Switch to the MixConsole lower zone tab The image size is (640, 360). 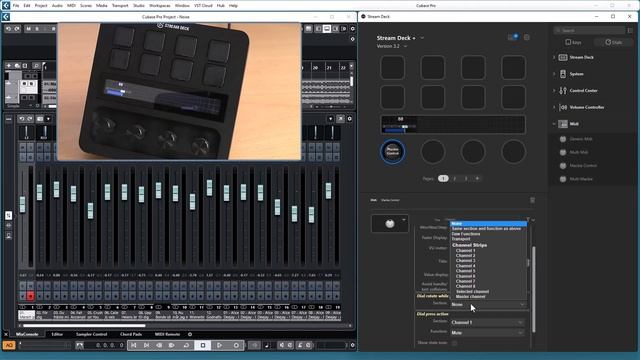pyautogui.click(x=27, y=334)
